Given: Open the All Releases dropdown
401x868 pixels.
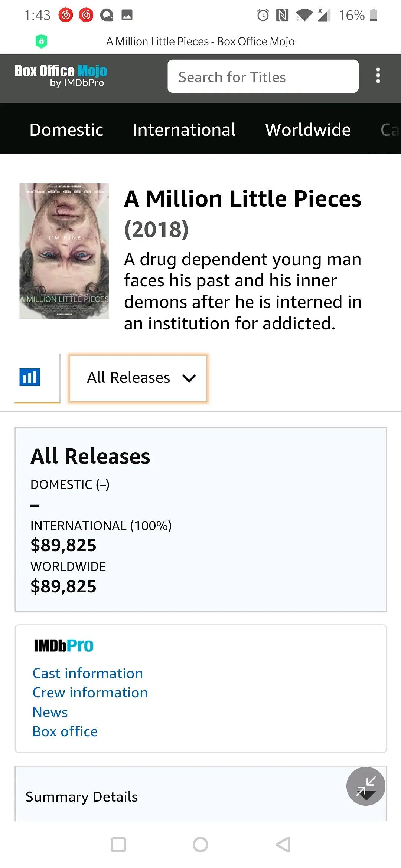Looking at the screenshot, I should point(138,378).
